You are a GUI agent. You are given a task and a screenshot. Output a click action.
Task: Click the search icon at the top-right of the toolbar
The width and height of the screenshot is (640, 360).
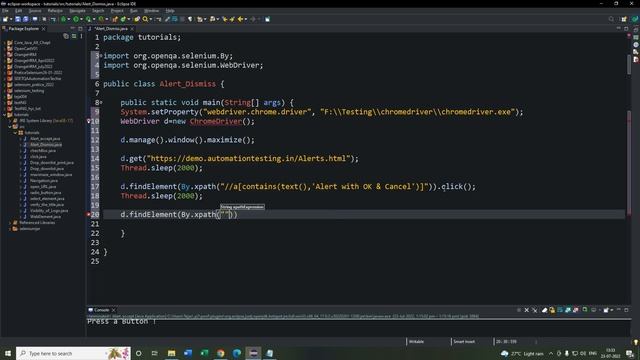611,19
